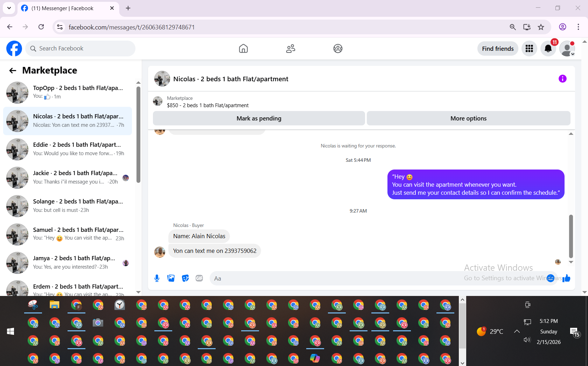Click the chat scroll-up arrow
The width and height of the screenshot is (588, 366).
tap(571, 134)
